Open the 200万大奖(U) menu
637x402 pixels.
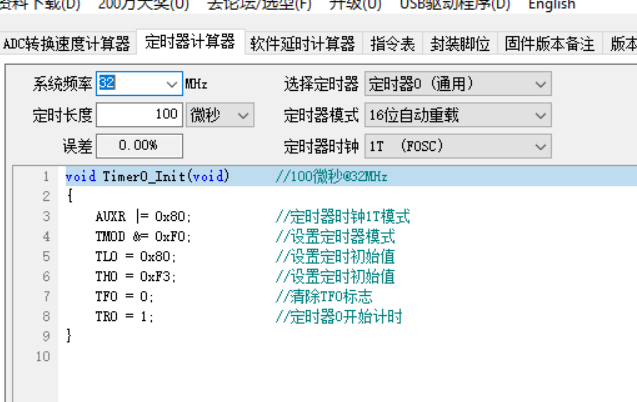143,5
